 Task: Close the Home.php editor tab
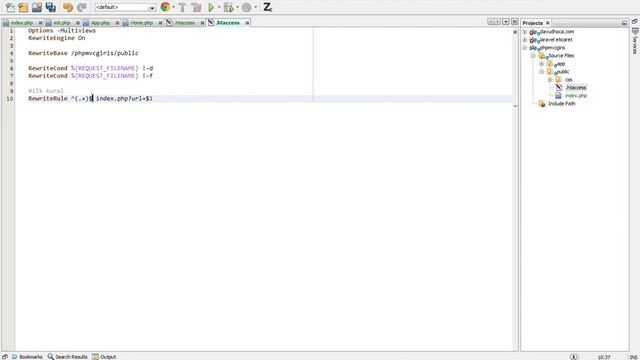coord(160,23)
